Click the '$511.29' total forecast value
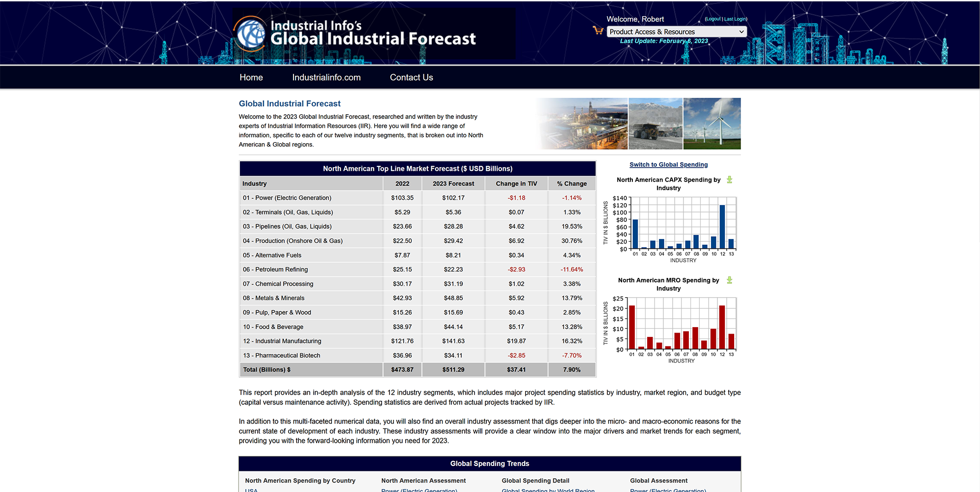Viewport: 980px width, 492px height. (453, 369)
